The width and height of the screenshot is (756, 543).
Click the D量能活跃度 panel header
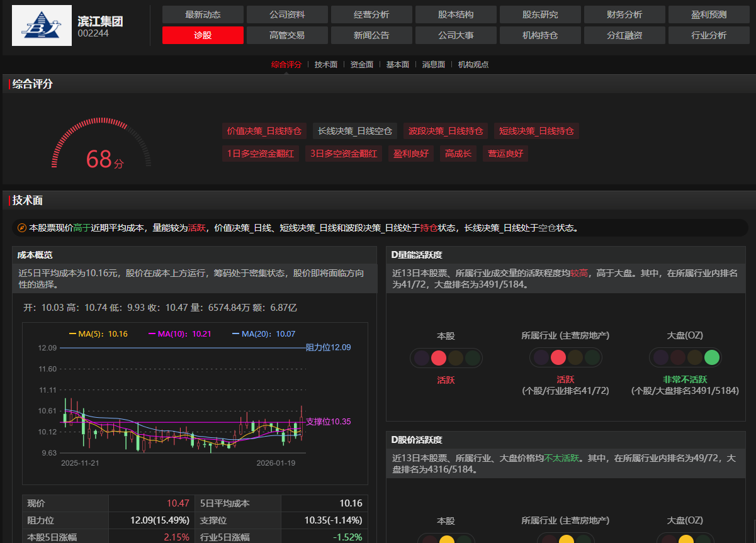point(565,255)
